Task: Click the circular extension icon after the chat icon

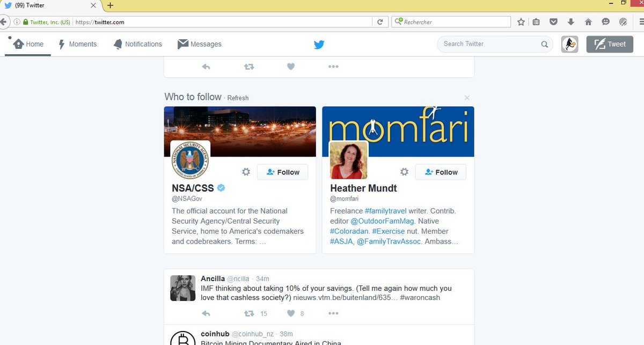Action: point(623,22)
